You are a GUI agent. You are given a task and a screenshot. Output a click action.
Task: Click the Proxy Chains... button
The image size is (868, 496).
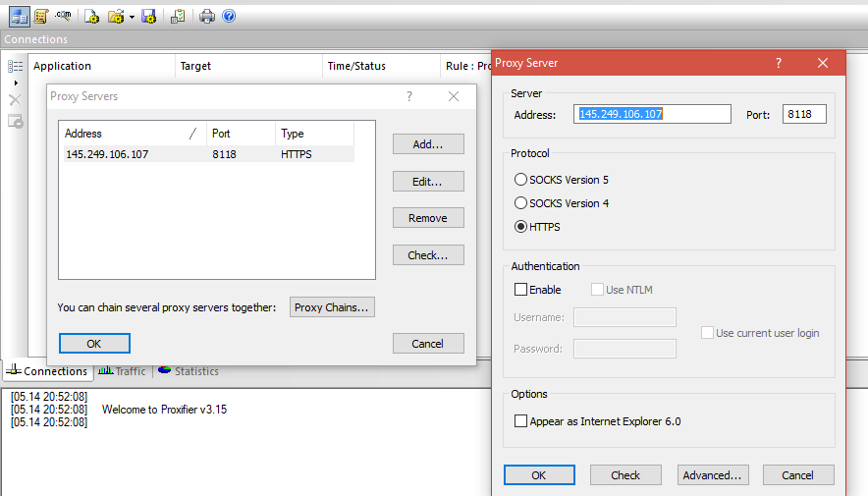coord(332,307)
